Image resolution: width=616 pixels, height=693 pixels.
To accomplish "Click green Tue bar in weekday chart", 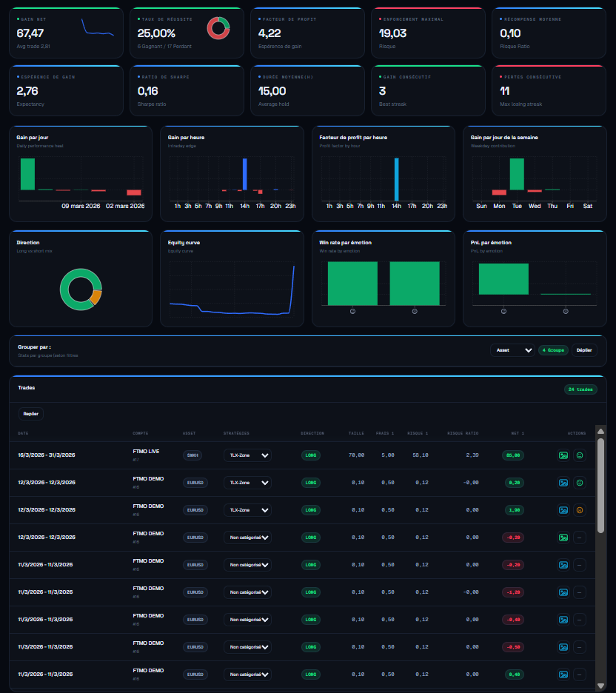I will 517,174.
